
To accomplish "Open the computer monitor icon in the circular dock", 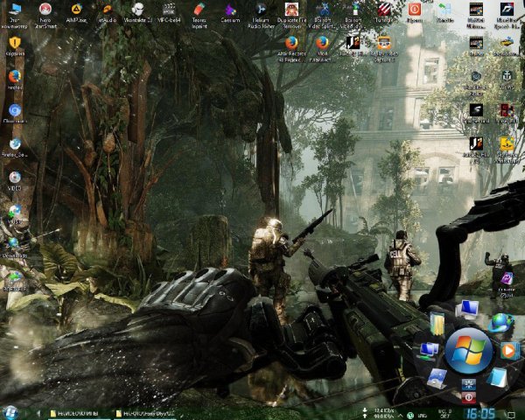I will click(x=468, y=309).
